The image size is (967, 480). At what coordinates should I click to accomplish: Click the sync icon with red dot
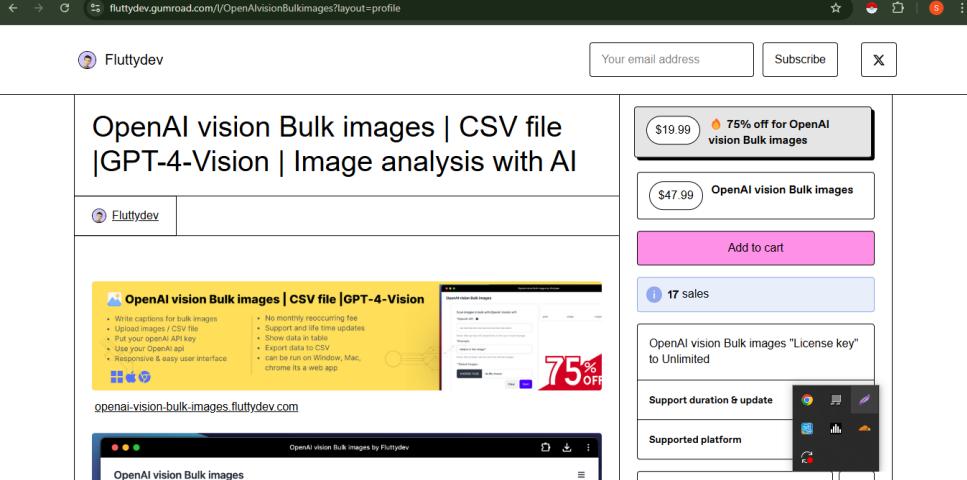[807, 455]
